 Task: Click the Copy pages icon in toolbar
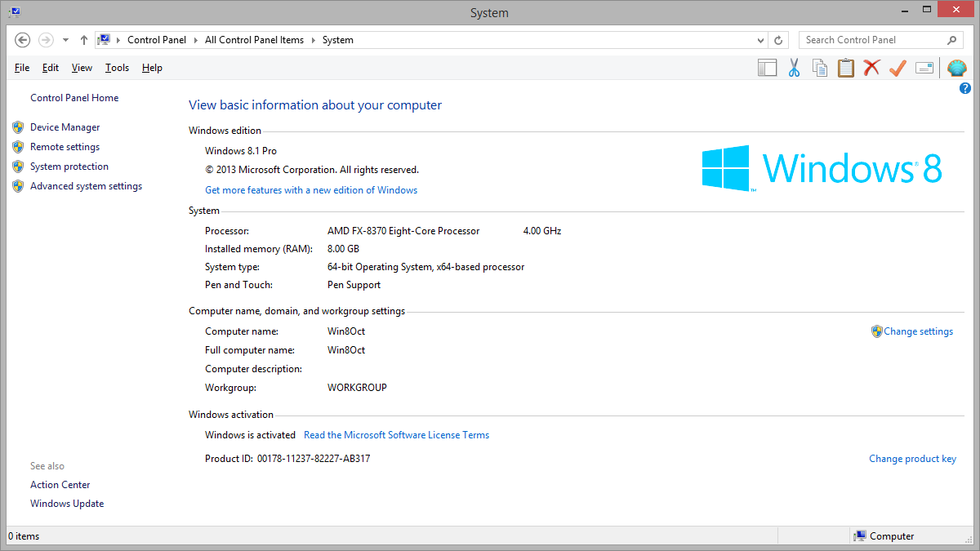point(820,68)
